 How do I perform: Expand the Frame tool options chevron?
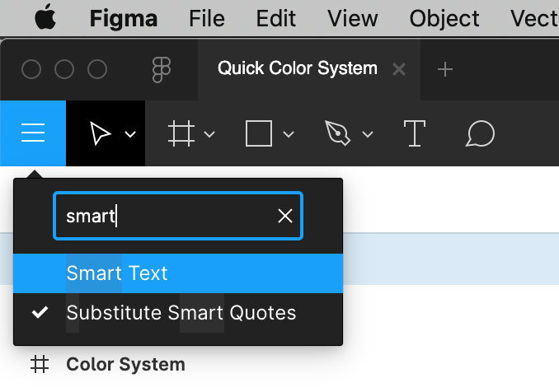click(x=209, y=134)
